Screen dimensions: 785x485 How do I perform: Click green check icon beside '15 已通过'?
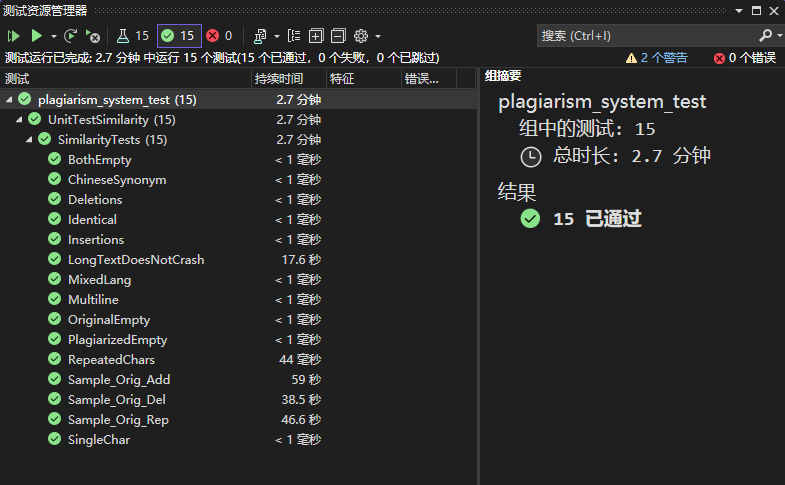click(530, 218)
